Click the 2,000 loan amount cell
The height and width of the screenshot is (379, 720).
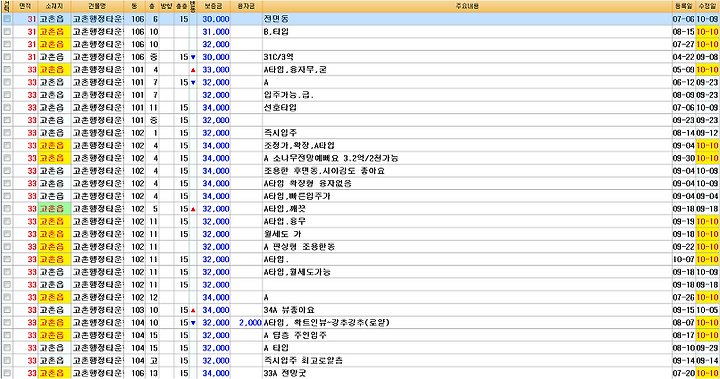tap(246, 323)
